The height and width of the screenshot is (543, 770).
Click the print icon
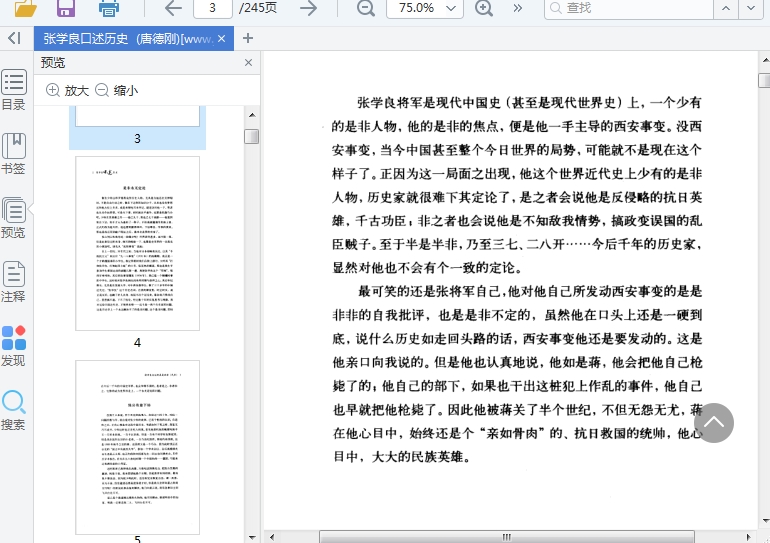[108, 9]
